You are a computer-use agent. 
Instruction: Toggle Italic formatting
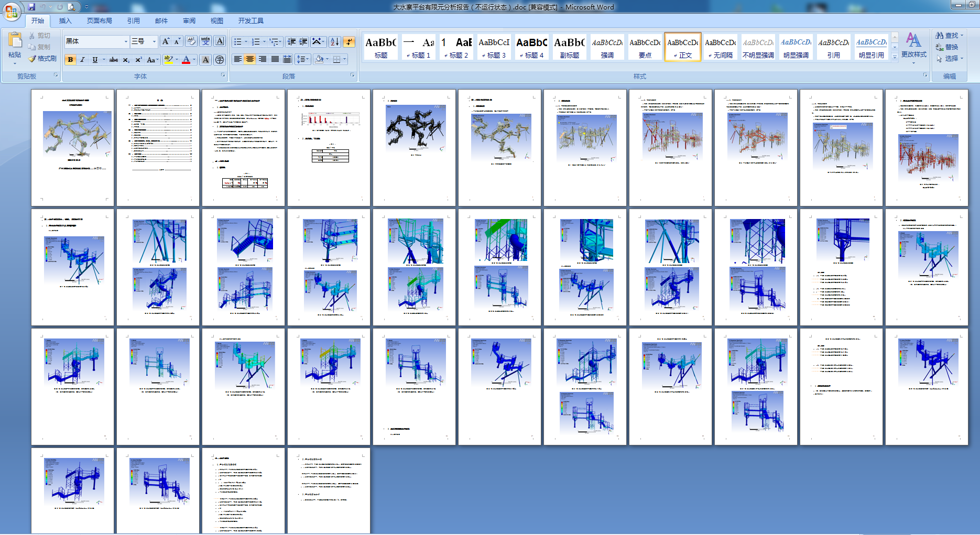click(82, 60)
